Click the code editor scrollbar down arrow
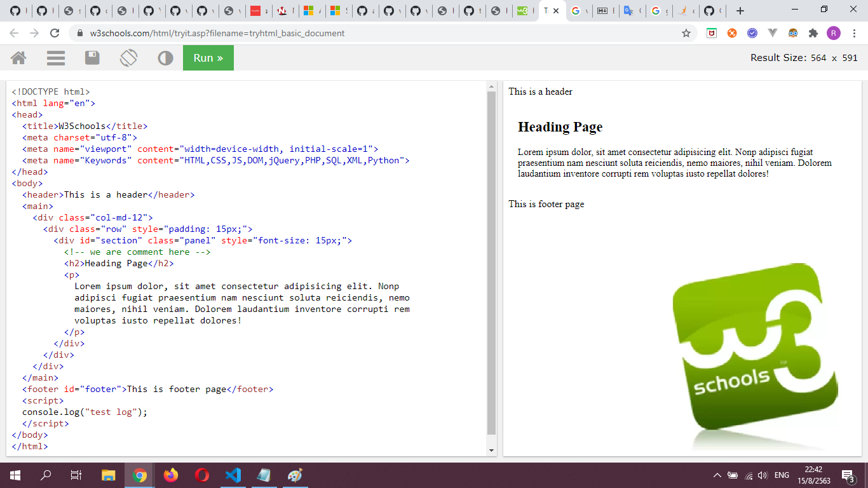868x488 pixels. click(491, 451)
